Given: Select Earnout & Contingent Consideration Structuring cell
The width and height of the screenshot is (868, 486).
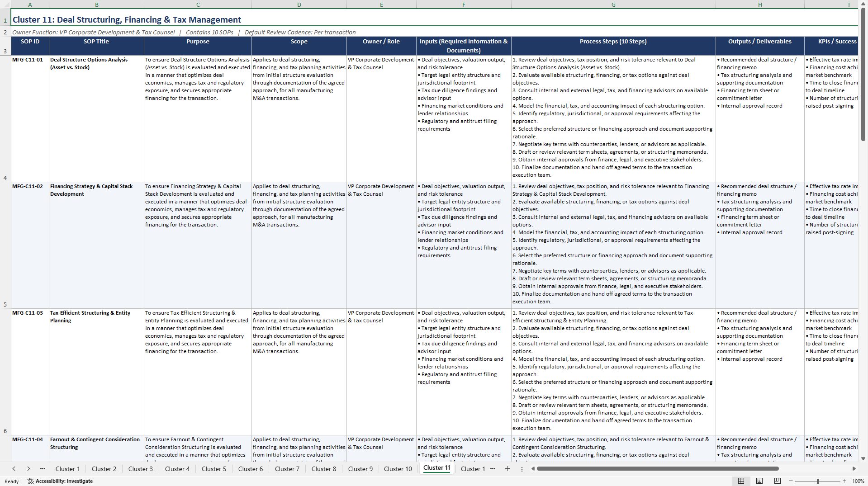Looking at the screenshot, I should tap(96, 448).
